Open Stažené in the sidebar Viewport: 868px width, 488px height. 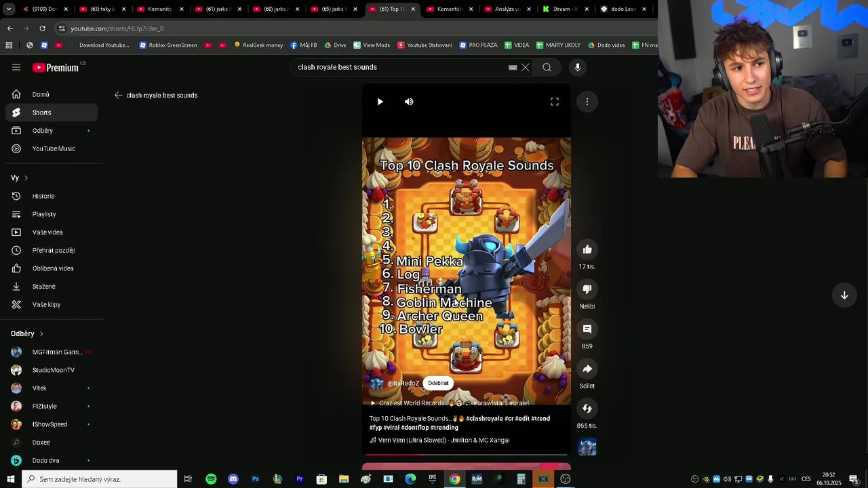(x=52, y=286)
